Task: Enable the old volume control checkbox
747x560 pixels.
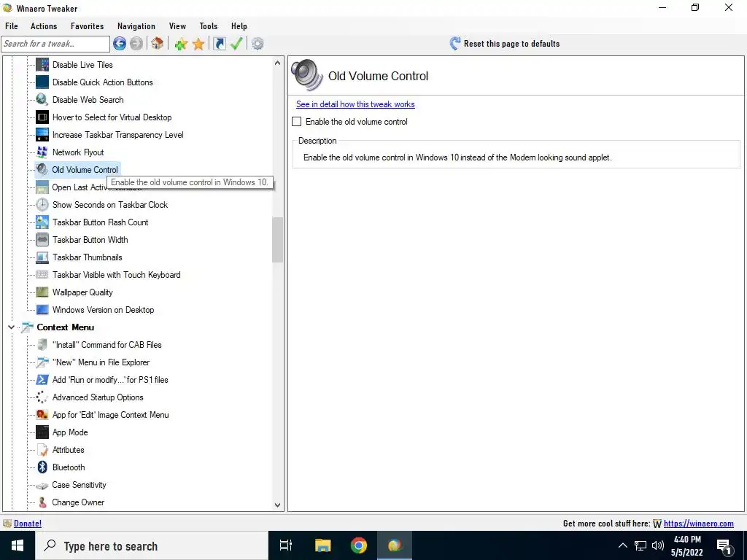Action: click(297, 122)
